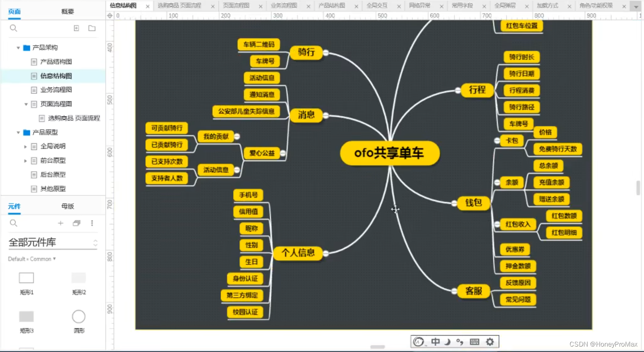The width and height of the screenshot is (644, 352).
Task: Search pages with the magnifier icon
Action: pyautogui.click(x=13, y=28)
